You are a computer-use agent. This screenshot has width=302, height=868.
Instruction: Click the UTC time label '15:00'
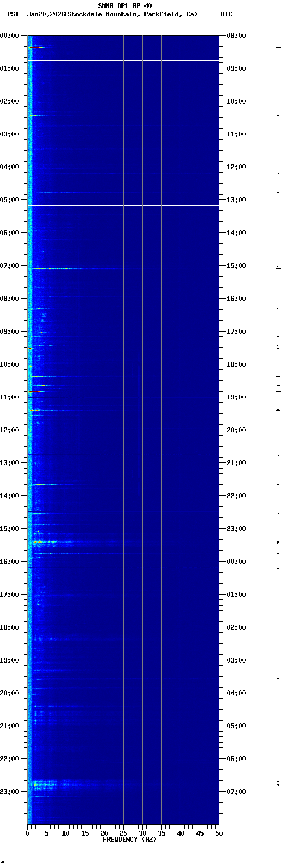[236, 266]
